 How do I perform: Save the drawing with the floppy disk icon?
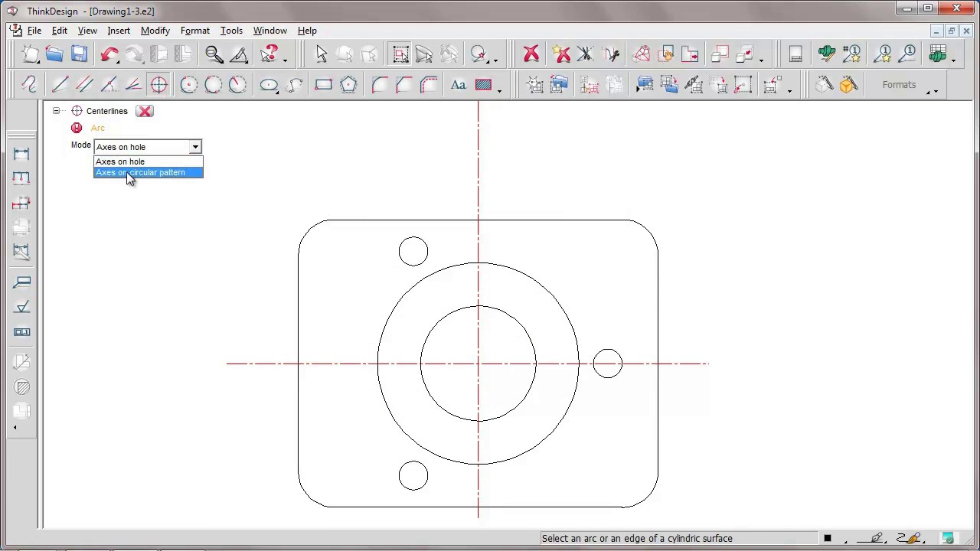click(79, 54)
